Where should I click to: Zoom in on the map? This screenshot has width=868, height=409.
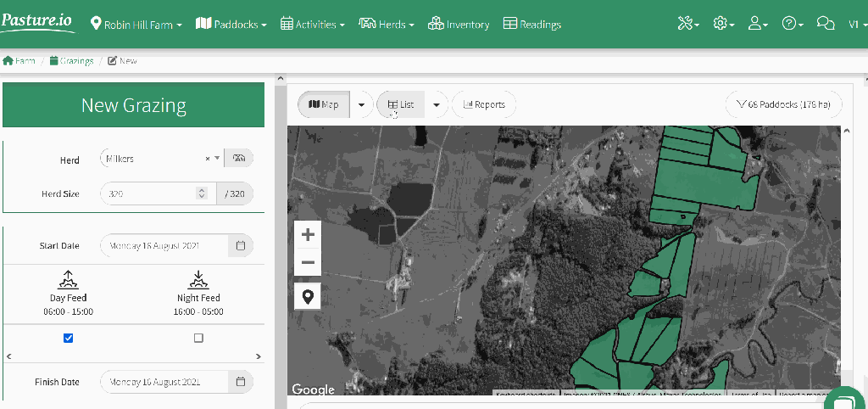[308, 235]
